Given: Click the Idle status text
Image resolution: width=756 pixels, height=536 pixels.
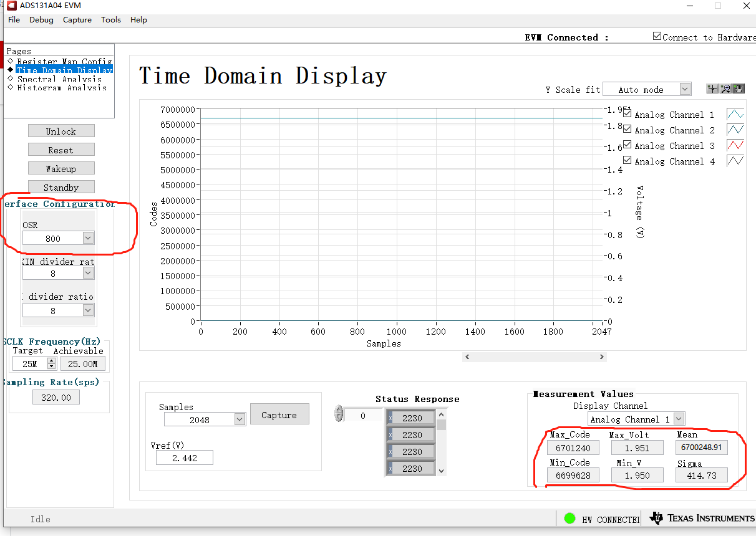Looking at the screenshot, I should 41,519.
